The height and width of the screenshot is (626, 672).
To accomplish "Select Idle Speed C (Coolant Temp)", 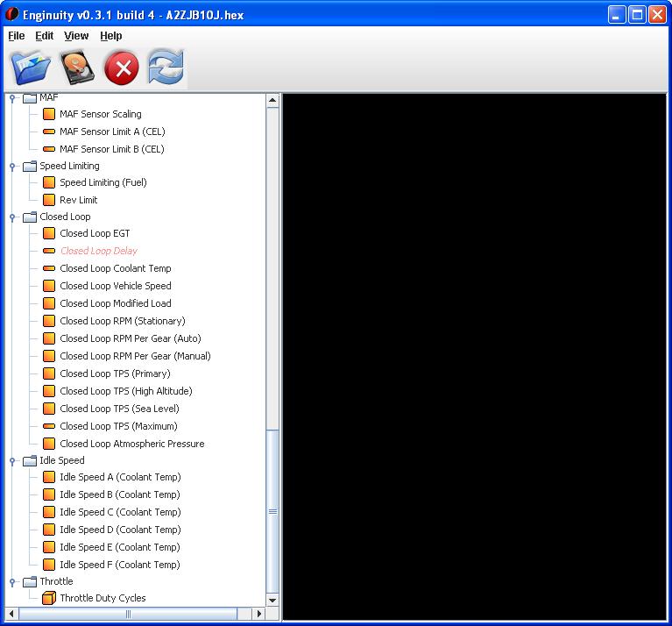I will click(x=120, y=512).
